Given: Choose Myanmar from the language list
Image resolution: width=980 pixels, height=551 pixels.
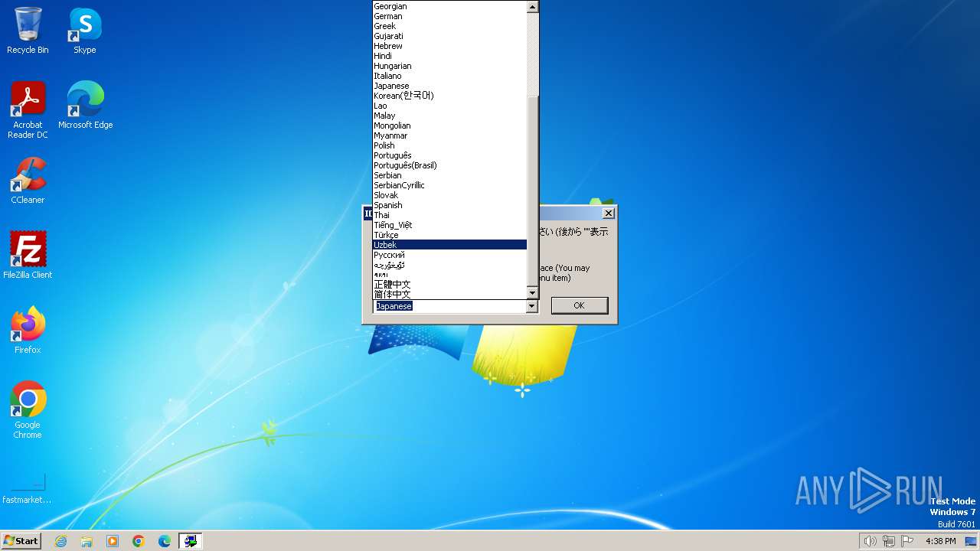Looking at the screenshot, I should coord(449,135).
